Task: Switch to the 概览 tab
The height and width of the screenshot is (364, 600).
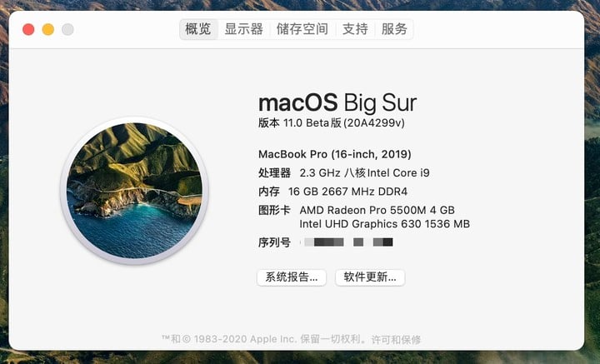Action: (x=198, y=29)
